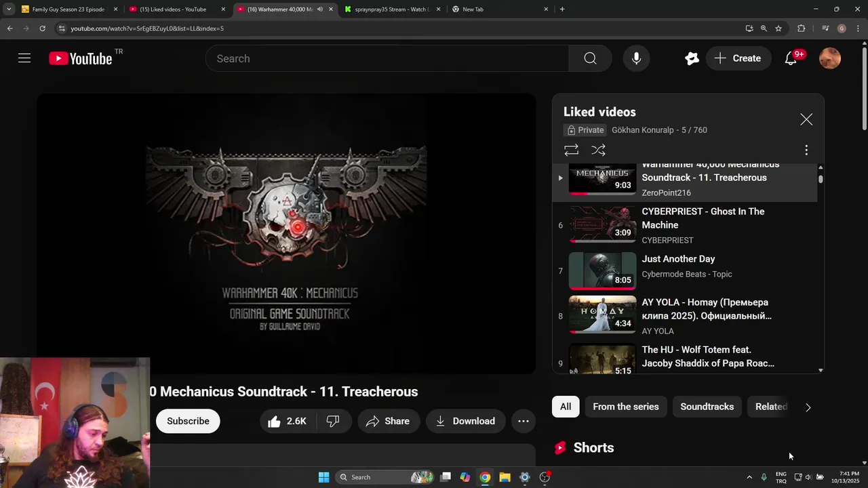Image resolution: width=868 pixels, height=488 pixels.
Task: Switch to the Family Guy Season 23 tab
Action: point(68,9)
